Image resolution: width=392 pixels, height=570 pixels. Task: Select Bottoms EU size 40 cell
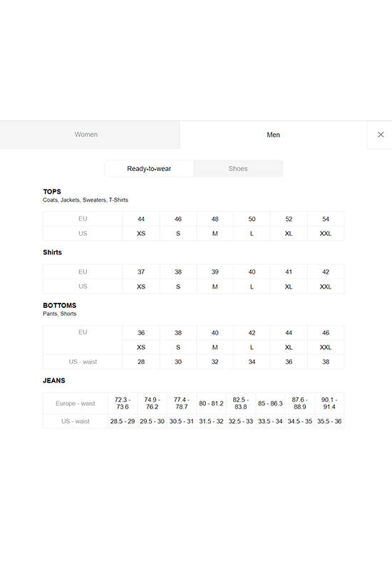point(215,333)
